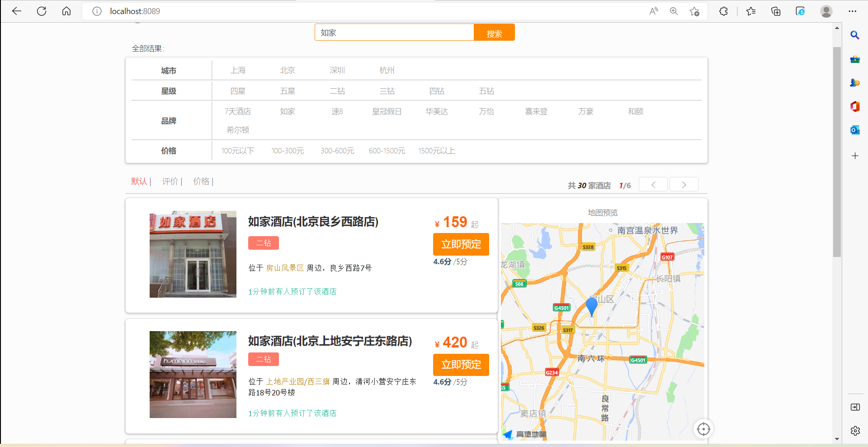Screen dimensions: 868x447
Task: Filter by price 100-300元
Action: tap(288, 151)
